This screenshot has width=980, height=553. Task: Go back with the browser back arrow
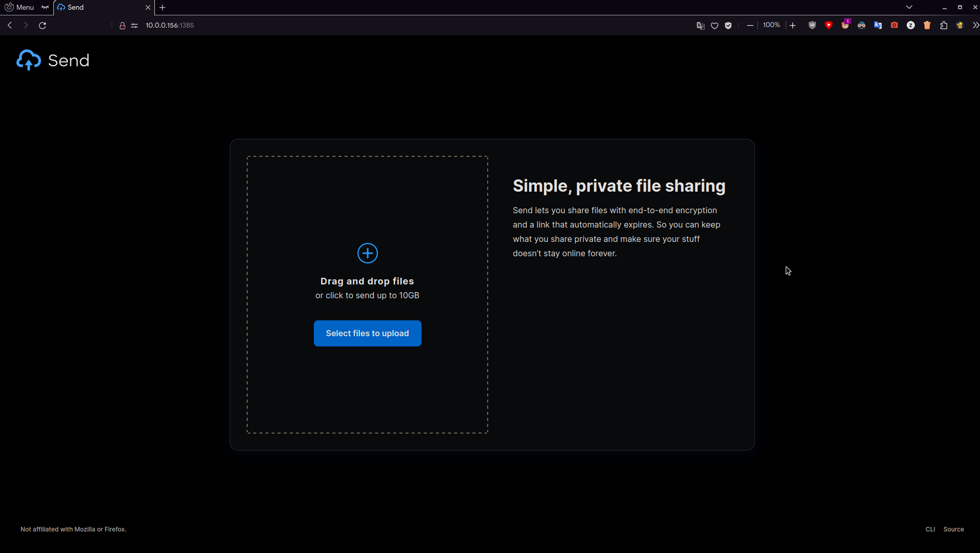coord(10,25)
